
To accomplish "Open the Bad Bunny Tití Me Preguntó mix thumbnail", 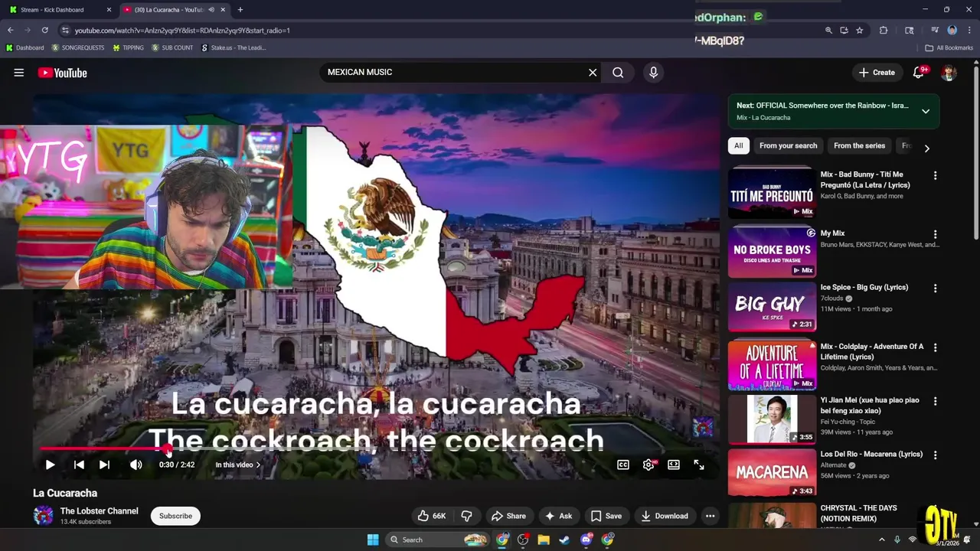I will 772,193.
